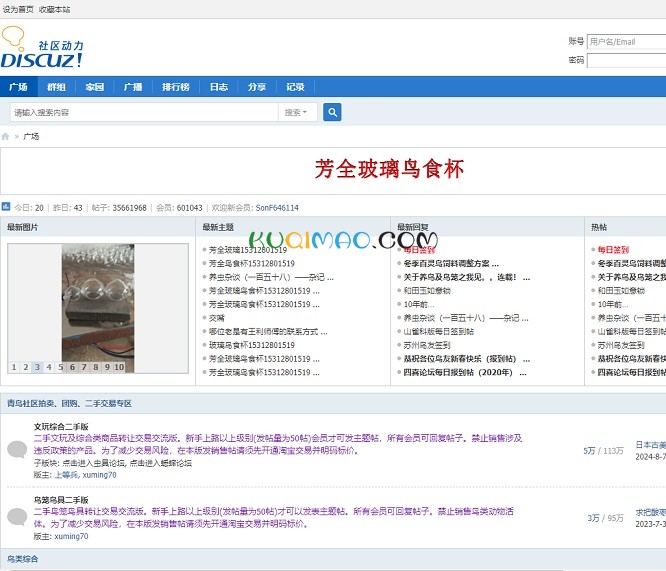Open 每日签到 in 最新回复 column

click(x=419, y=250)
